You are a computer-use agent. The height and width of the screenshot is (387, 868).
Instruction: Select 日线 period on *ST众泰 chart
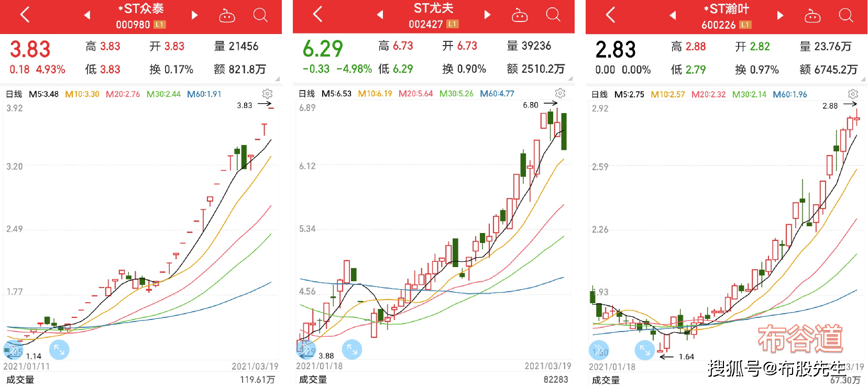pos(14,94)
